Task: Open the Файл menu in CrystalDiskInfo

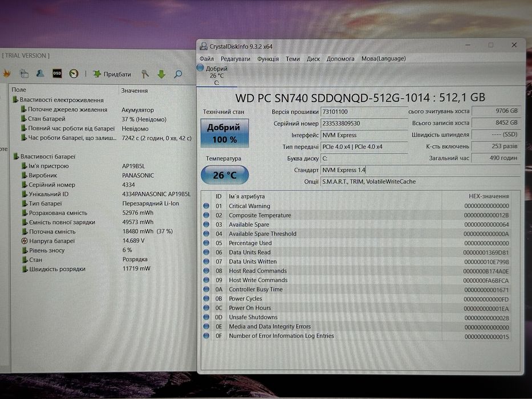Action: 206,59
